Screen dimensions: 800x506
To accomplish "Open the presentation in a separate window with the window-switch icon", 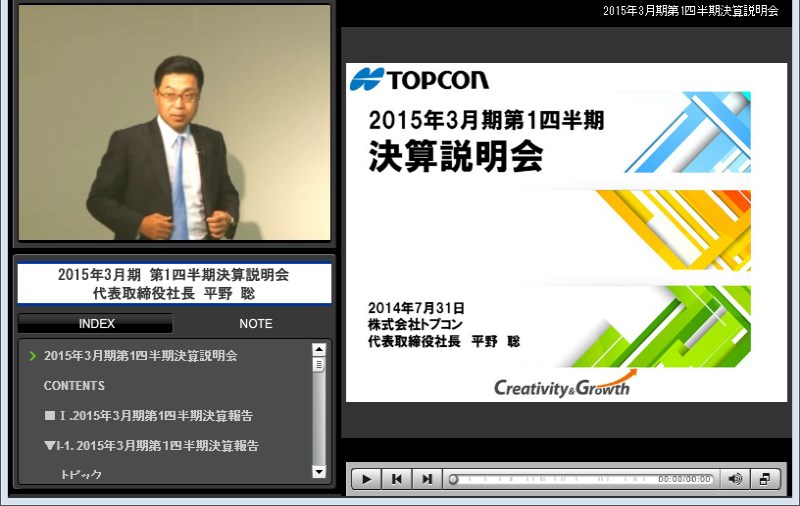I will tap(765, 479).
